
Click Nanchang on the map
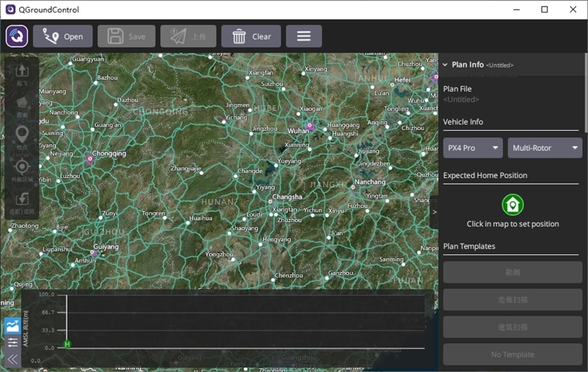point(370,182)
